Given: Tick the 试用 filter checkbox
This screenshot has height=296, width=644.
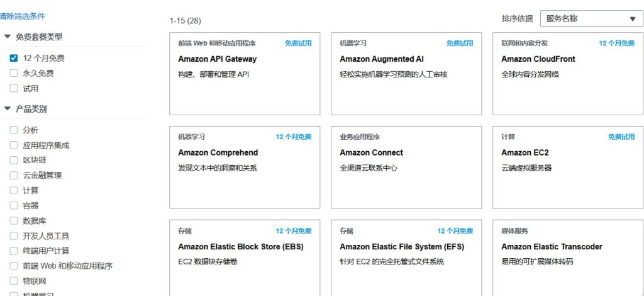Looking at the screenshot, I should coord(14,88).
